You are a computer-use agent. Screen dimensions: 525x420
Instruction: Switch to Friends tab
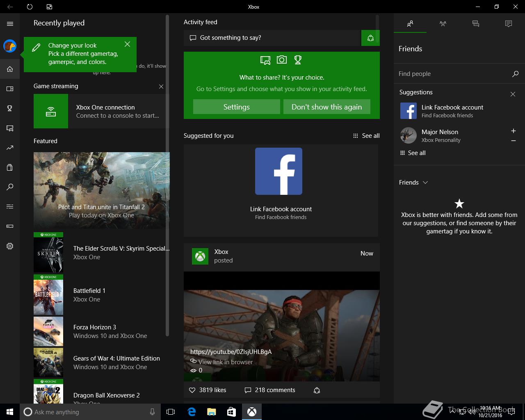point(410,24)
